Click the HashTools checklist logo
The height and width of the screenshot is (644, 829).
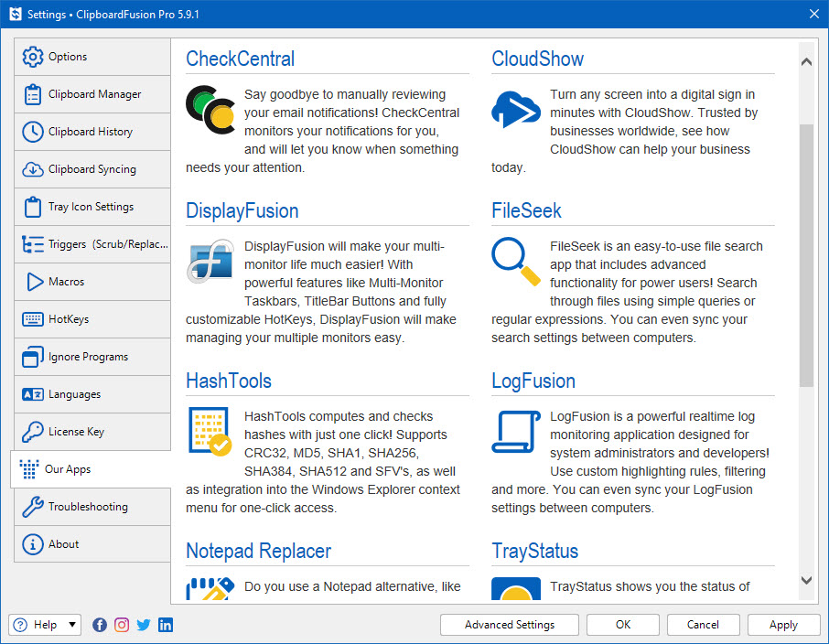click(210, 432)
